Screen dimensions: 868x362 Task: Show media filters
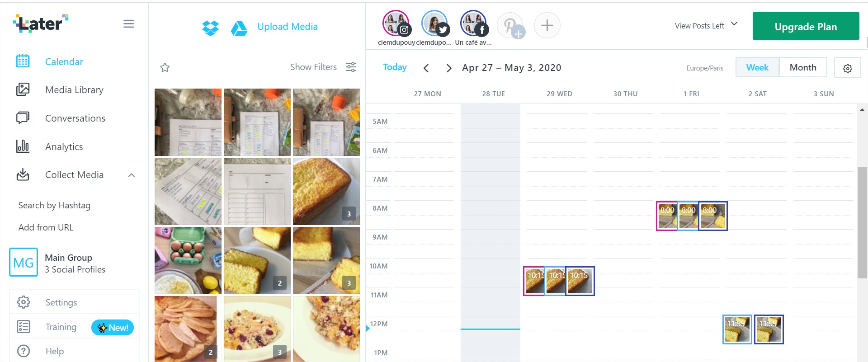[323, 67]
